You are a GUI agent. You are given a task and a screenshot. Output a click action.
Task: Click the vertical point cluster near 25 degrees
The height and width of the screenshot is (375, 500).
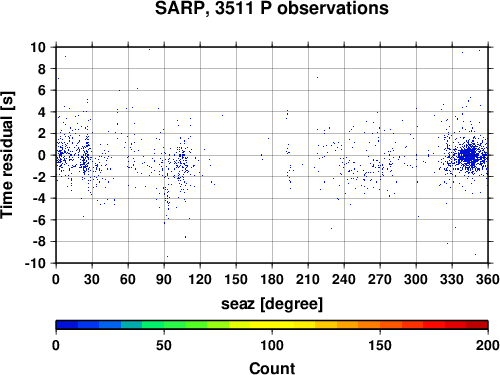pyautogui.click(x=86, y=154)
